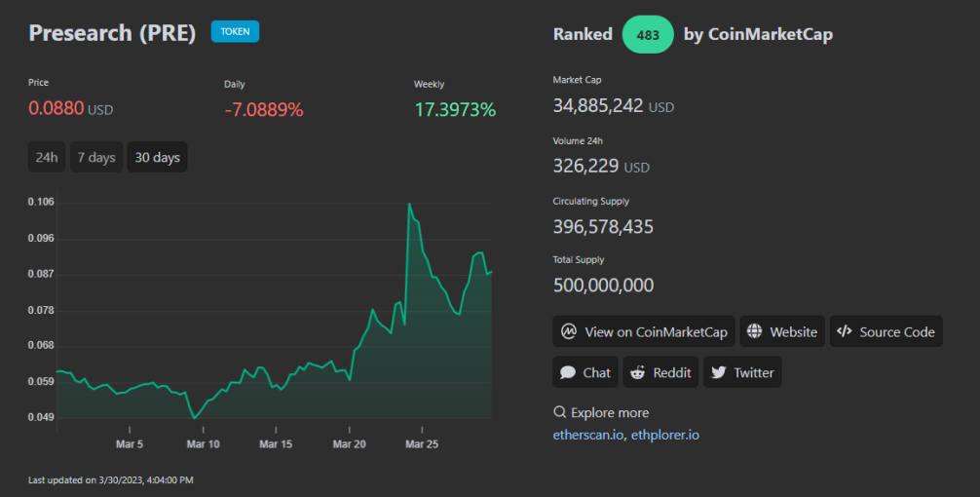Click the market cap value 34,885,242
980x497 pixels.
click(597, 105)
